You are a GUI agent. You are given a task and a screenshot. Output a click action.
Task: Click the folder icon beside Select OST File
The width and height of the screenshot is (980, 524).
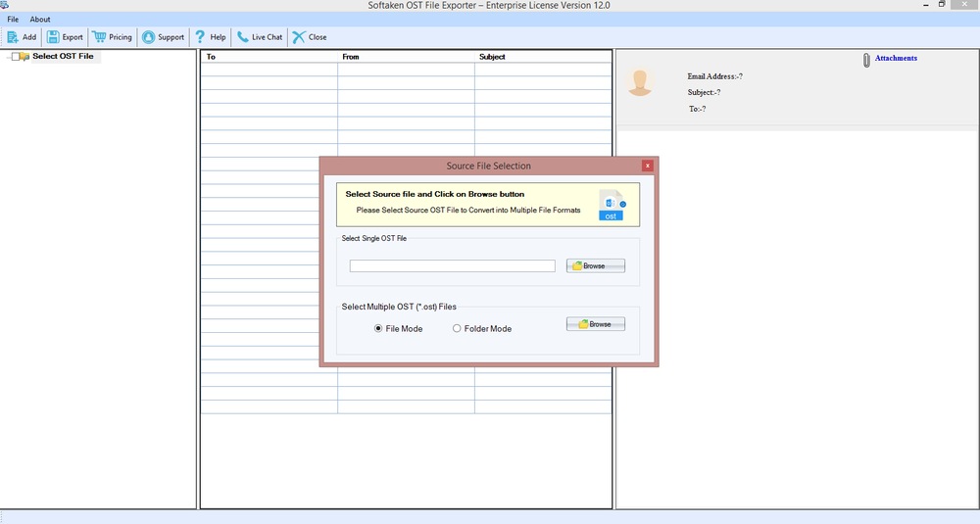(24, 56)
